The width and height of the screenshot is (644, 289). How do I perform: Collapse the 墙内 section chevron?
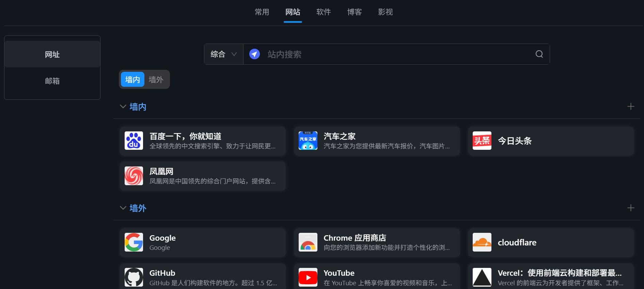[123, 107]
